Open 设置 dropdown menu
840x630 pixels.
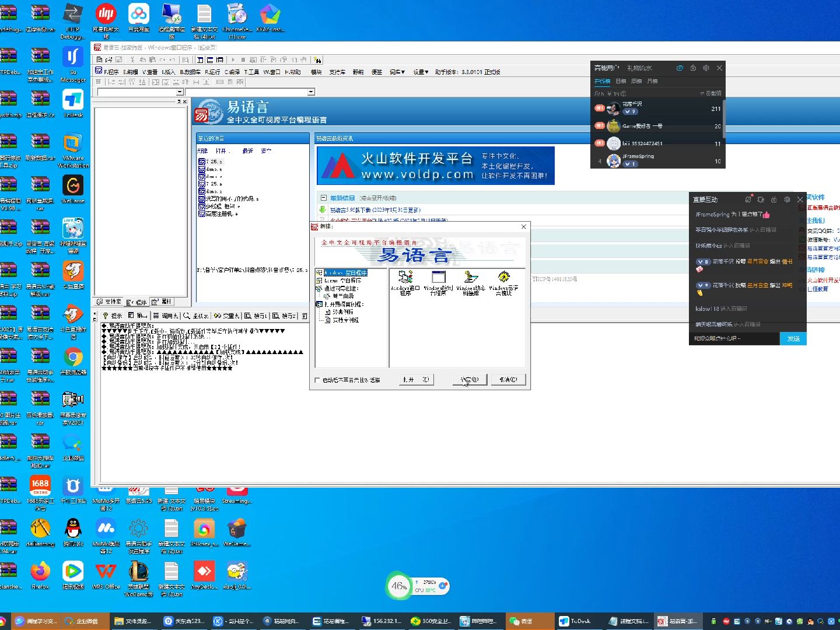421,72
